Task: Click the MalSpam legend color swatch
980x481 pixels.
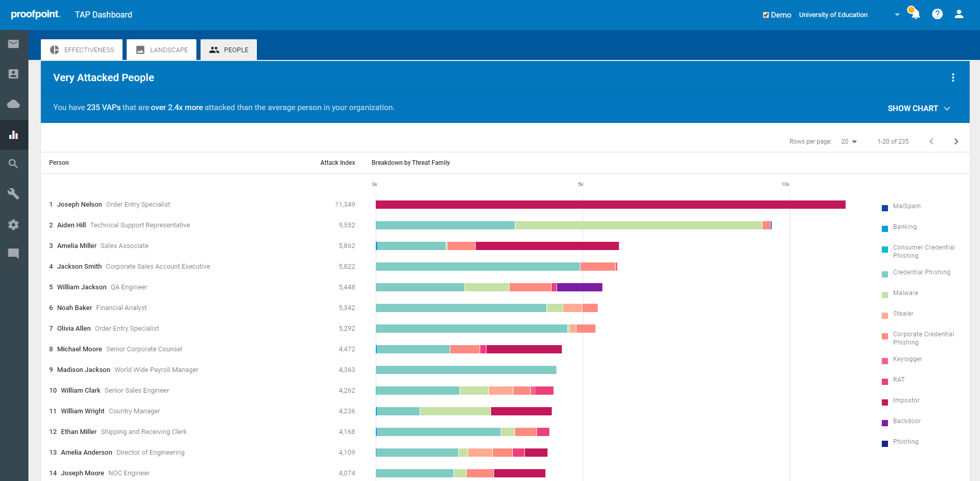Action: point(885,208)
